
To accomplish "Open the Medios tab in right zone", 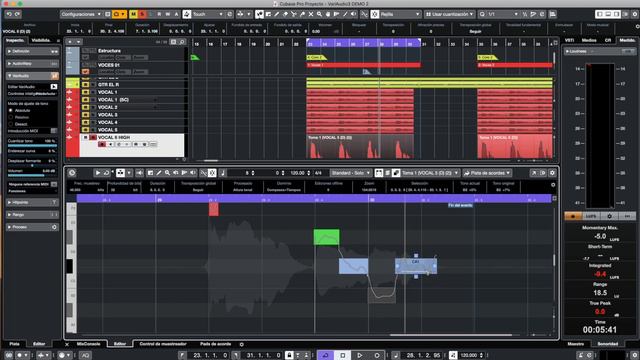I will click(589, 40).
